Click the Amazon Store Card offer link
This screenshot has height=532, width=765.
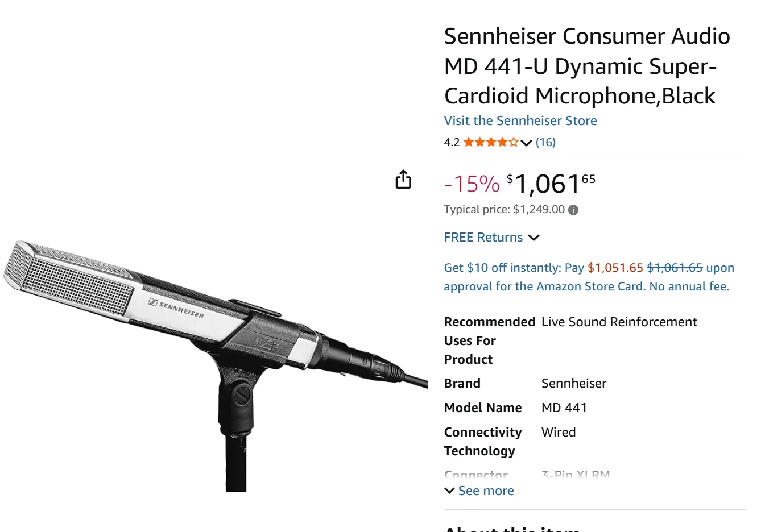pyautogui.click(x=589, y=277)
